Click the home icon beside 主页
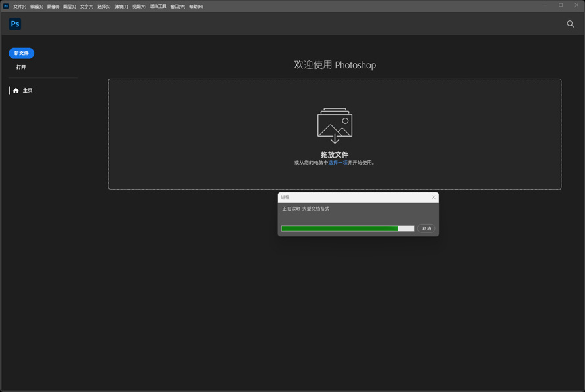This screenshot has height=392, width=585. 16,91
